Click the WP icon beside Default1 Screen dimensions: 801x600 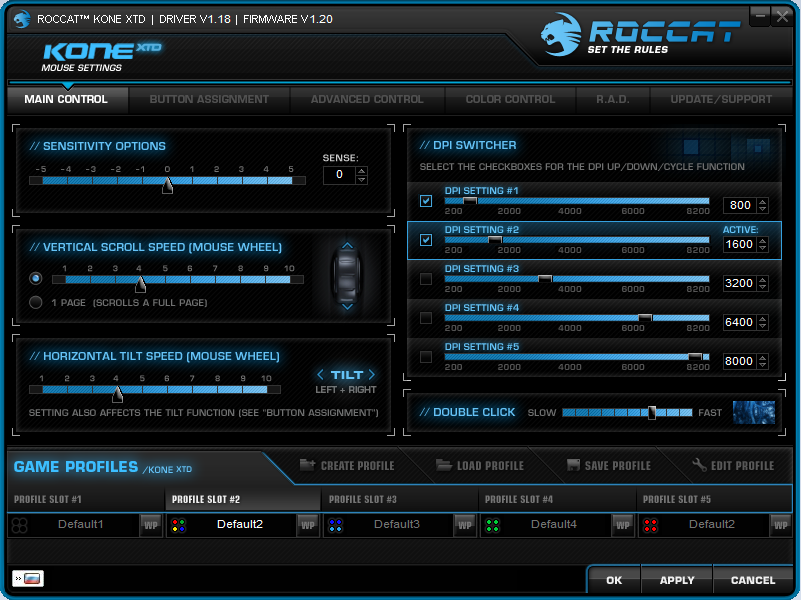[x=151, y=524]
